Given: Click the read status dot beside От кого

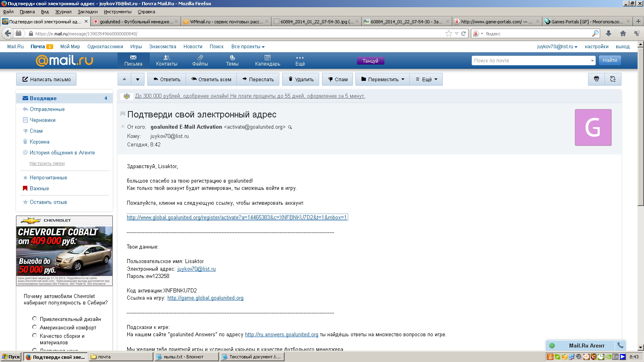Looking at the screenshot, I should pyautogui.click(x=123, y=127).
